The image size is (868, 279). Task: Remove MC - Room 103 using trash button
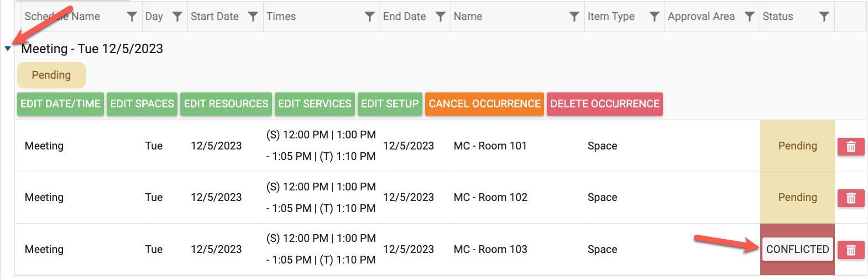851,250
